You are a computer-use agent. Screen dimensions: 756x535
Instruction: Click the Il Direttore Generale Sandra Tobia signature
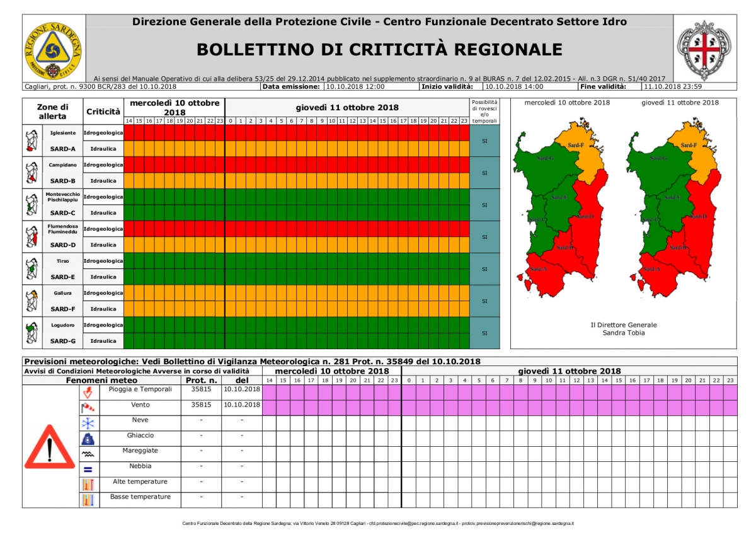pyautogui.click(x=623, y=329)
